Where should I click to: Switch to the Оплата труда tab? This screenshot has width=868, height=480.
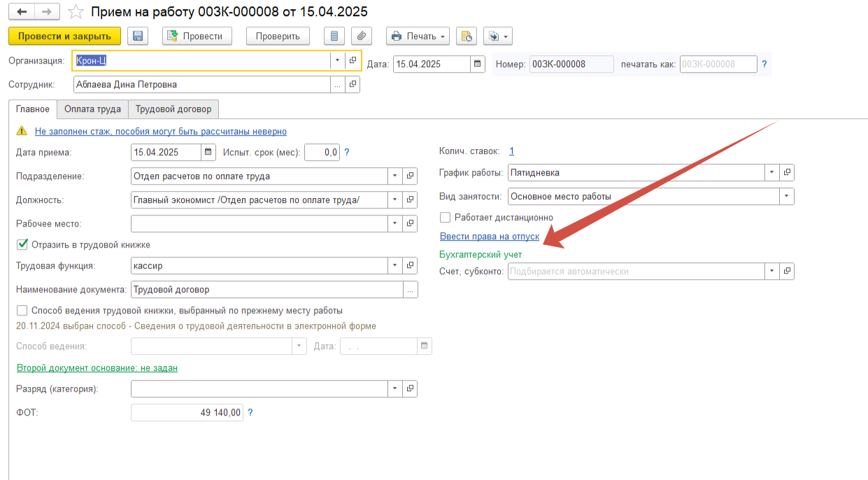point(92,109)
